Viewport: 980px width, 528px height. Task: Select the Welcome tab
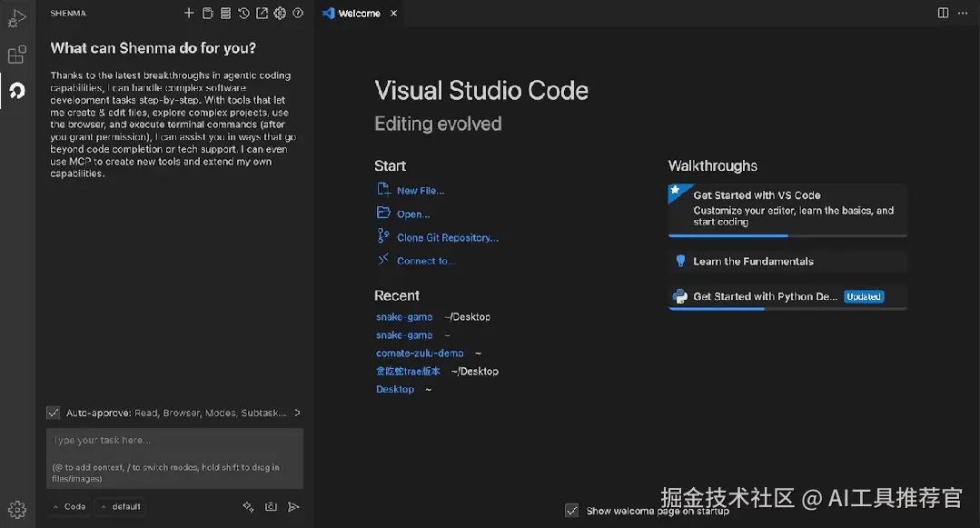(x=360, y=13)
